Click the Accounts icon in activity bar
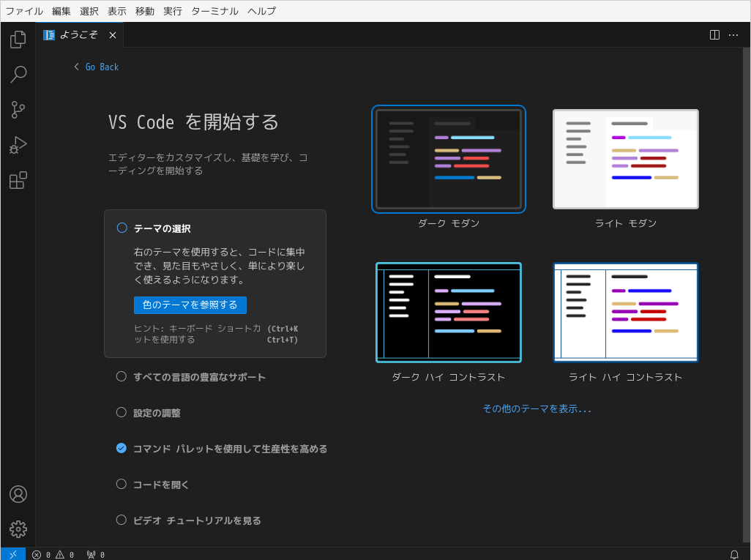 coord(18,494)
